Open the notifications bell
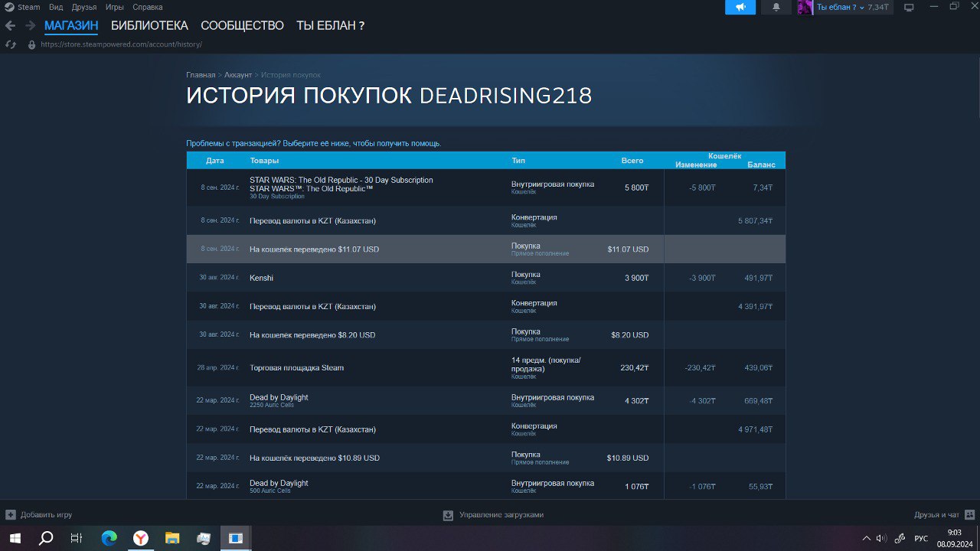 point(776,7)
